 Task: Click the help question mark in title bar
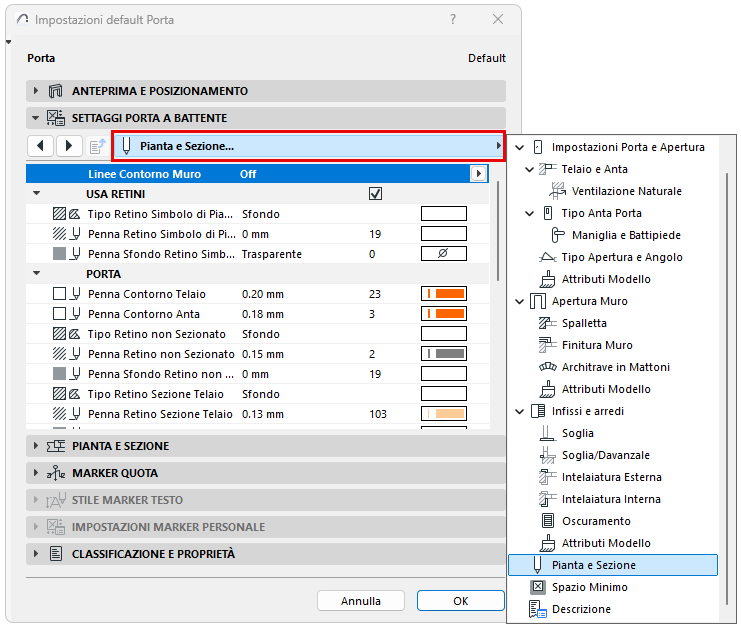pyautogui.click(x=453, y=19)
